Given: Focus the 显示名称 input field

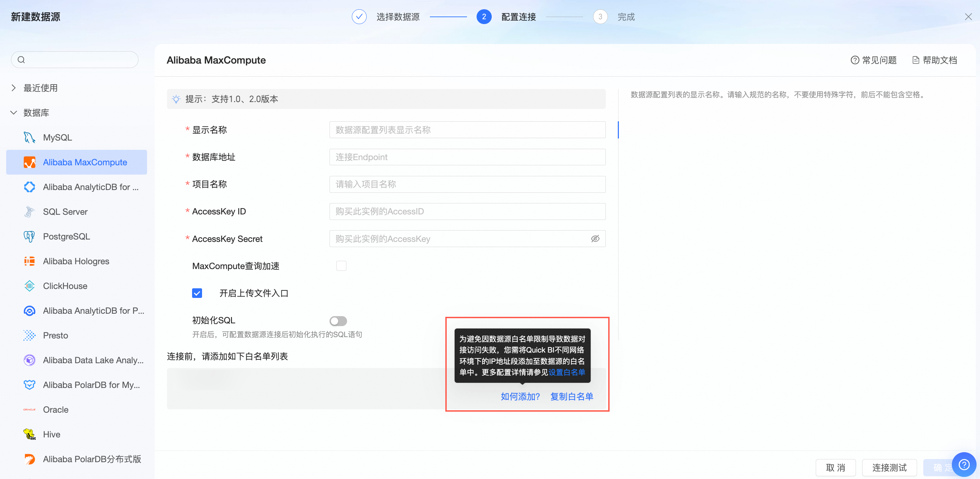Looking at the screenshot, I should pyautogui.click(x=467, y=130).
